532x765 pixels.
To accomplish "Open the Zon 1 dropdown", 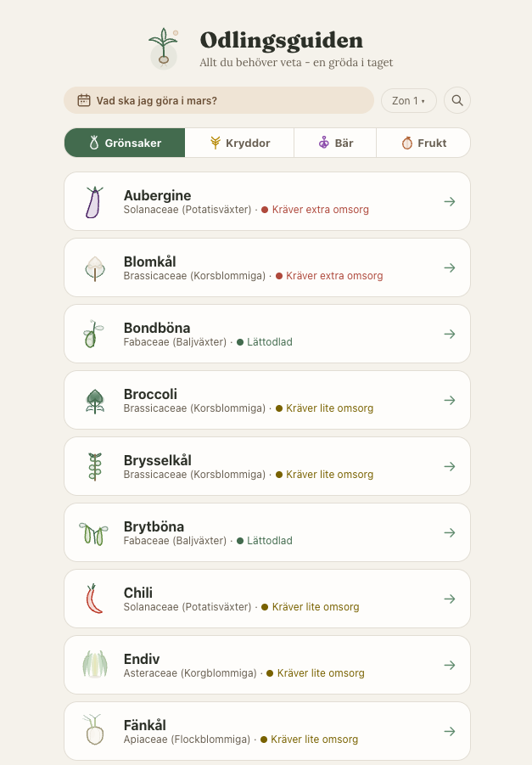I will (408, 100).
